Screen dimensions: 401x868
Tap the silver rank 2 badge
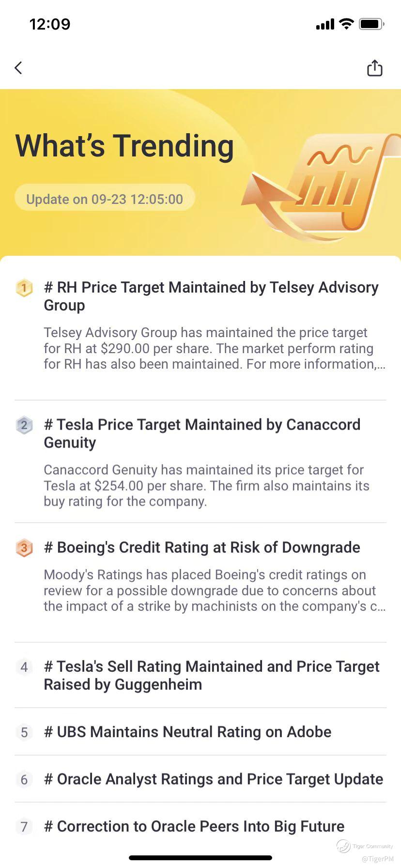(24, 425)
